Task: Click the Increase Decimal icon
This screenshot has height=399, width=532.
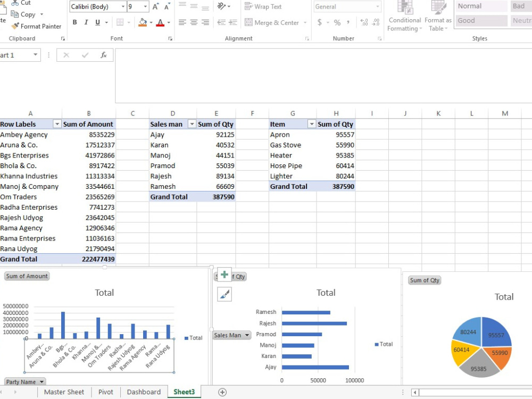Action: click(x=364, y=22)
